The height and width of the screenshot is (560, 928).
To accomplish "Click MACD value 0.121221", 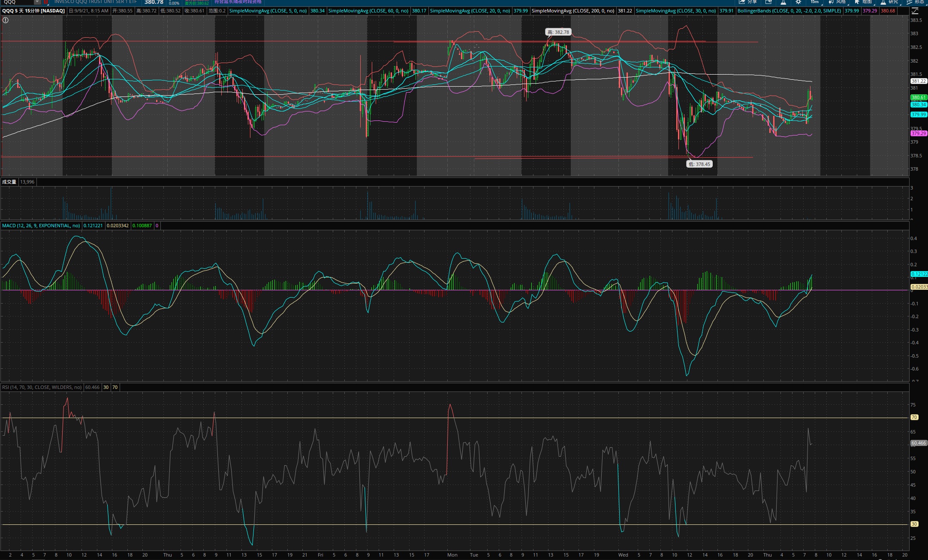I will pyautogui.click(x=93, y=226).
